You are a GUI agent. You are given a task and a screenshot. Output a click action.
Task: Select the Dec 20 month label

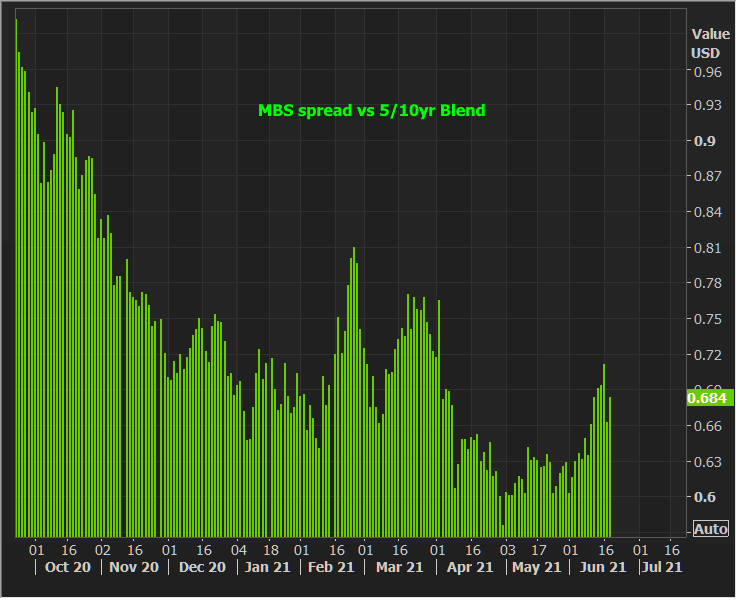pyautogui.click(x=203, y=567)
